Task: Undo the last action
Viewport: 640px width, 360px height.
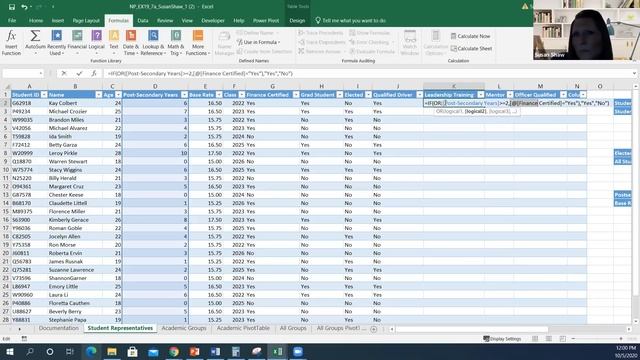Action: coord(24,7)
